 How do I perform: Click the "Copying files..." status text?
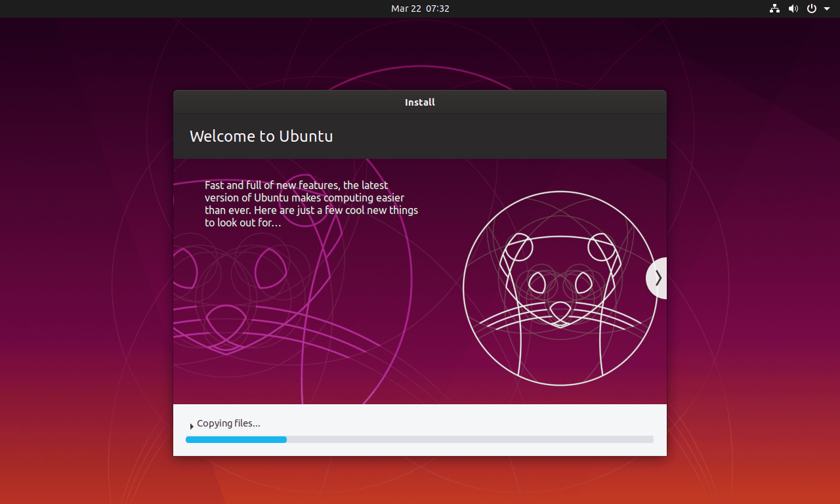(228, 423)
